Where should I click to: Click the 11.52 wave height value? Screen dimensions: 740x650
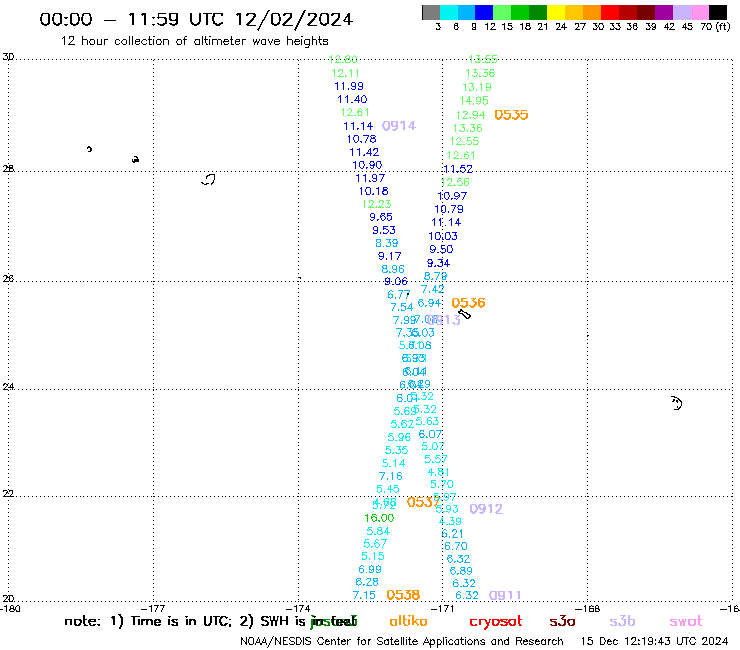(458, 169)
